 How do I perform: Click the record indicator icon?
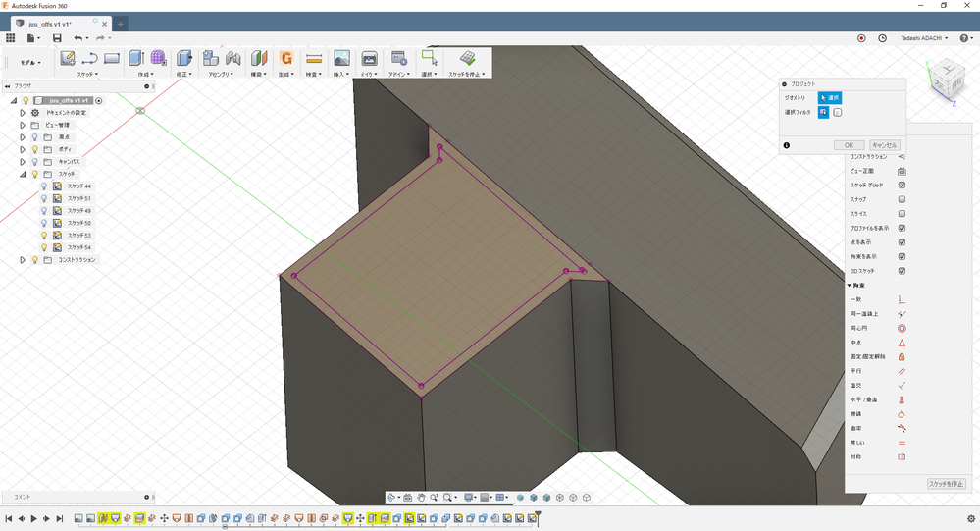click(861, 38)
